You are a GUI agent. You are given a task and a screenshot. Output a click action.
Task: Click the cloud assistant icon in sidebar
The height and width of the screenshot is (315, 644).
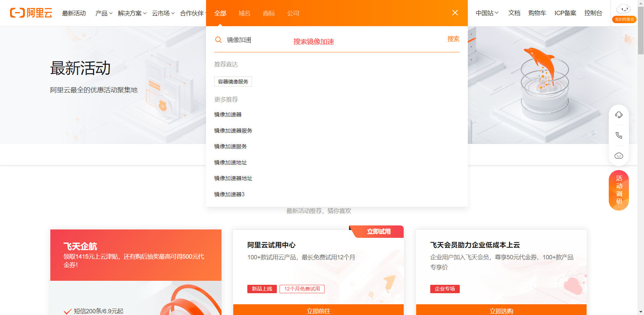coord(619,156)
